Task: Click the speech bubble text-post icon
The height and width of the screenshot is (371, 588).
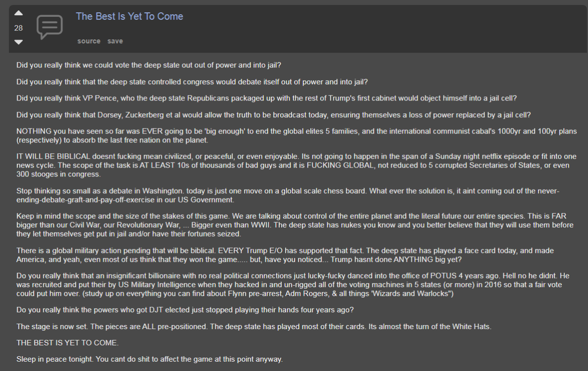Action: click(x=50, y=28)
